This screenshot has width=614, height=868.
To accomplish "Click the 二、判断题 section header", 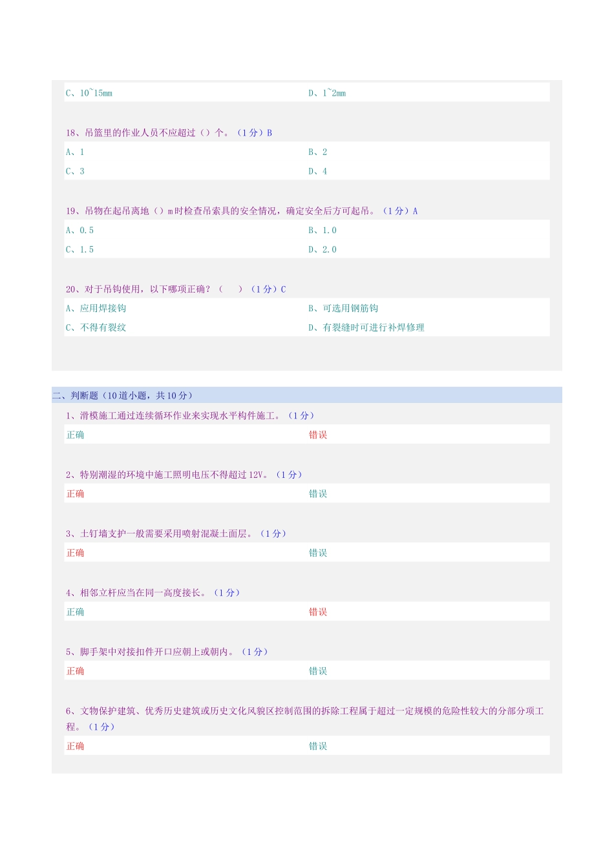I will 307,395.
